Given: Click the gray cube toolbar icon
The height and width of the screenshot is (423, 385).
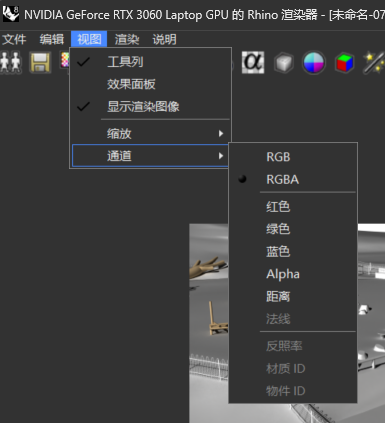Looking at the screenshot, I should pyautogui.click(x=284, y=62).
